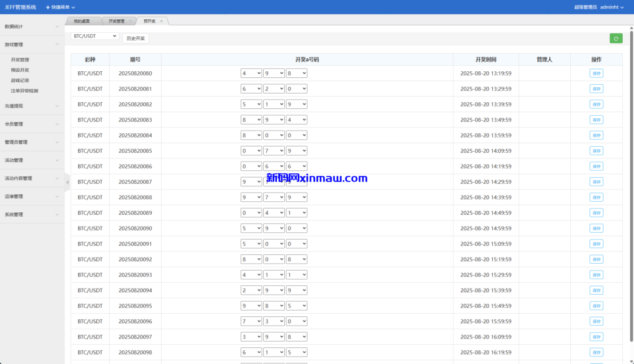
Task: Click the page vertical scrollbar
Action: coord(631,186)
